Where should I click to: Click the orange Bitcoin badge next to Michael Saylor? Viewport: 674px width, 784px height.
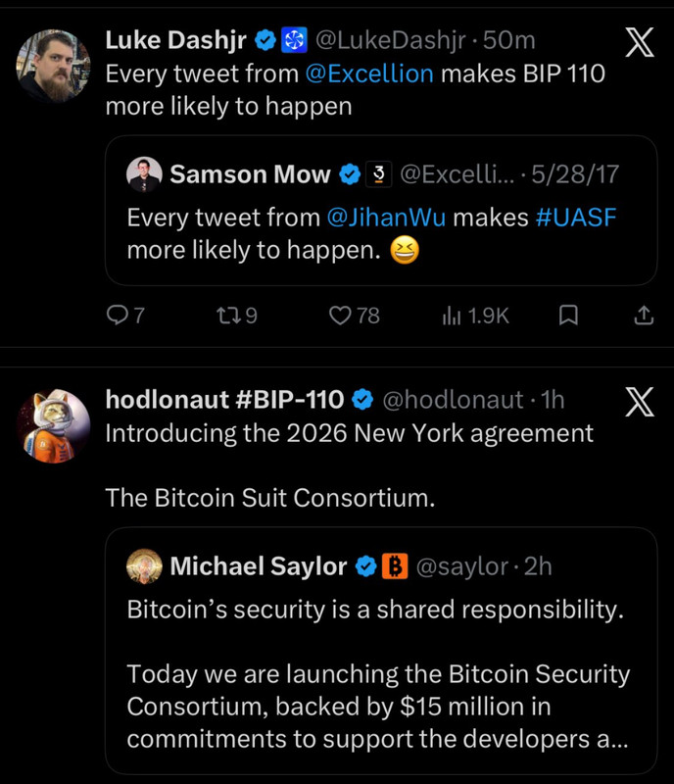pyautogui.click(x=395, y=566)
